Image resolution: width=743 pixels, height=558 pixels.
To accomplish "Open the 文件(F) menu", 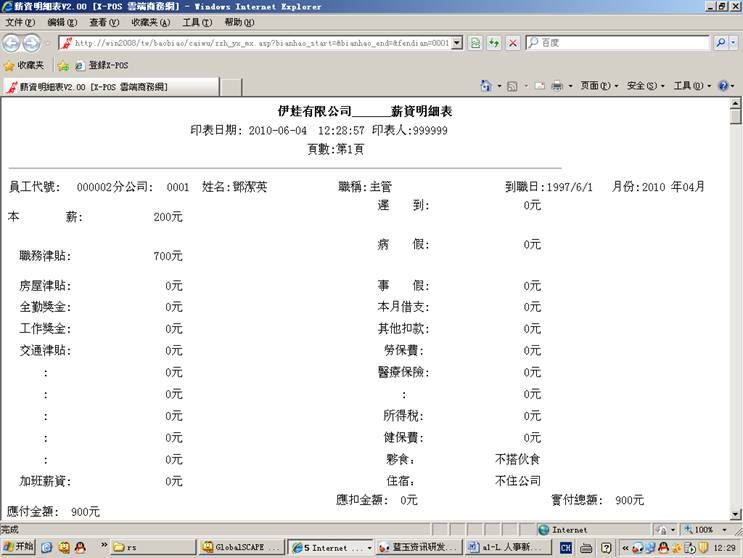I will 20,22.
